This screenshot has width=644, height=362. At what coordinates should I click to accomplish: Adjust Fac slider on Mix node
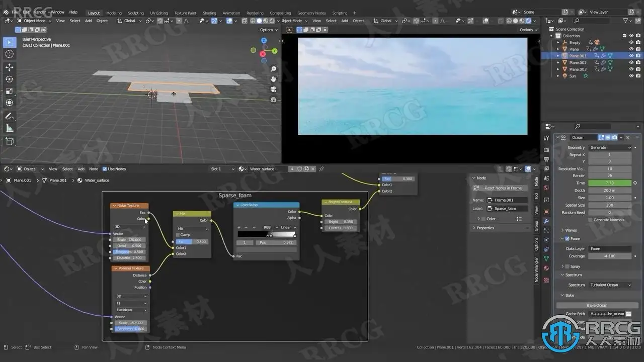[191, 242]
